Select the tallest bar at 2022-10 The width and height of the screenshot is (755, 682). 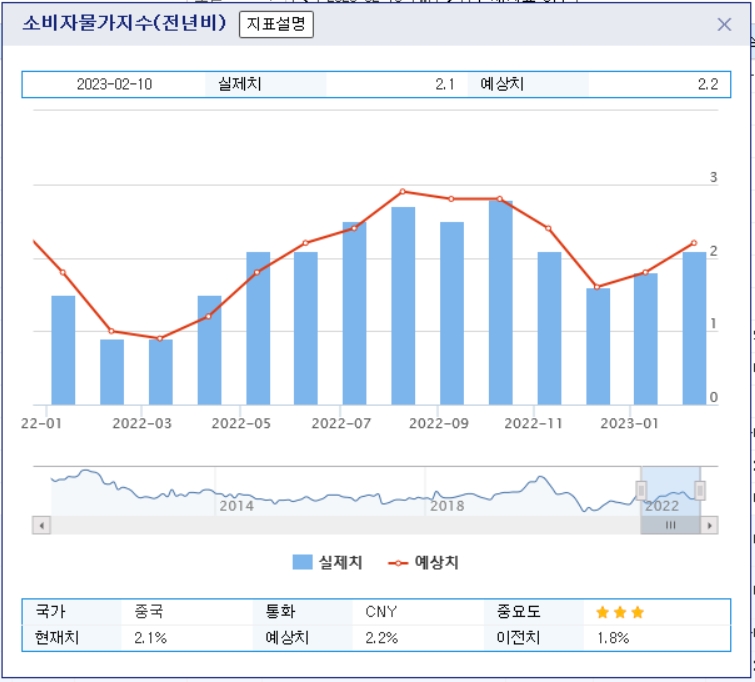click(500, 302)
